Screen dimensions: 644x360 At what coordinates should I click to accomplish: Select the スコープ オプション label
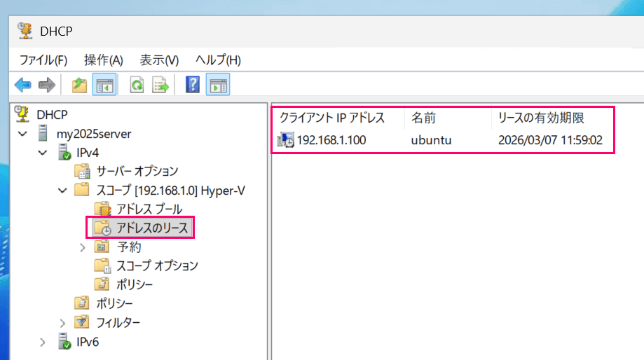tap(157, 265)
